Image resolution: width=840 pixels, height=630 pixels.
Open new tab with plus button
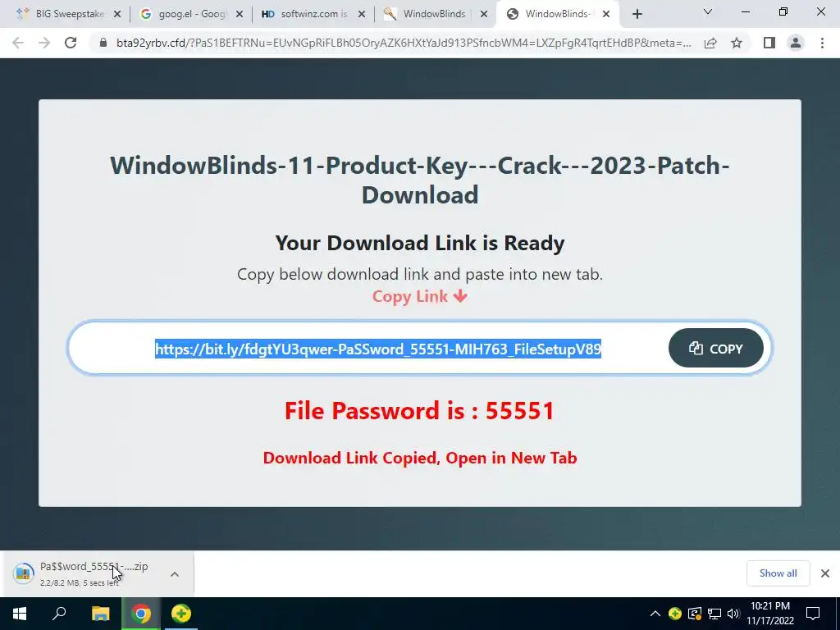click(x=637, y=14)
